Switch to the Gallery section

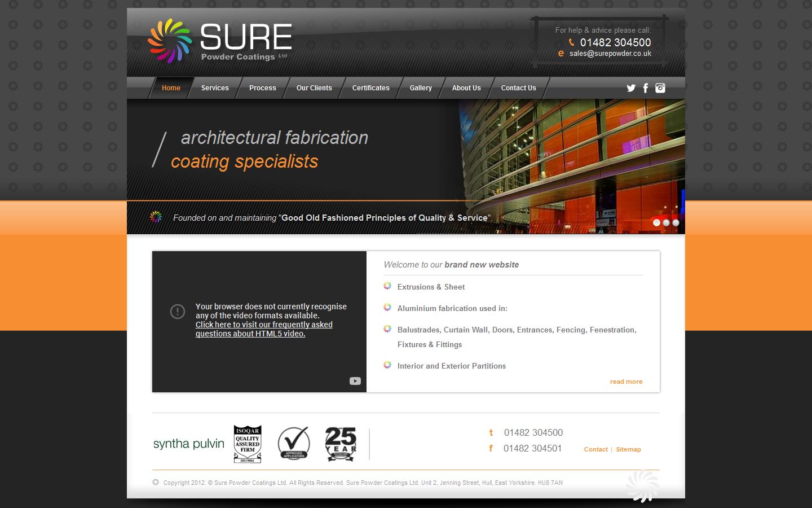[421, 88]
